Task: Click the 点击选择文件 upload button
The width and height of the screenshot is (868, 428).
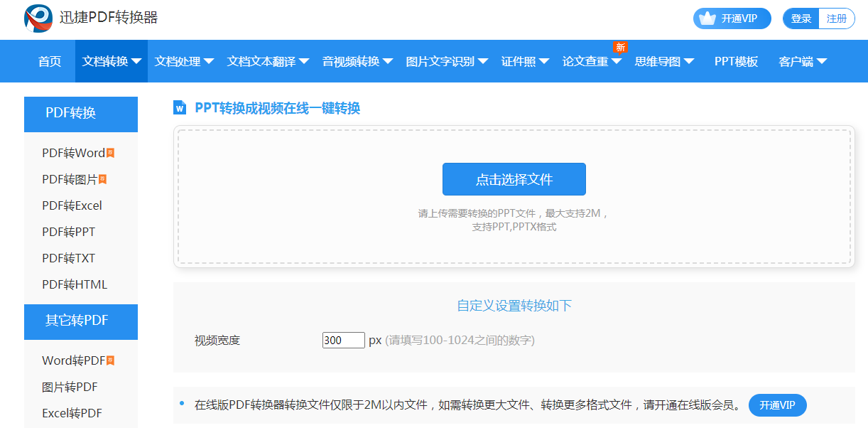Action: [514, 179]
